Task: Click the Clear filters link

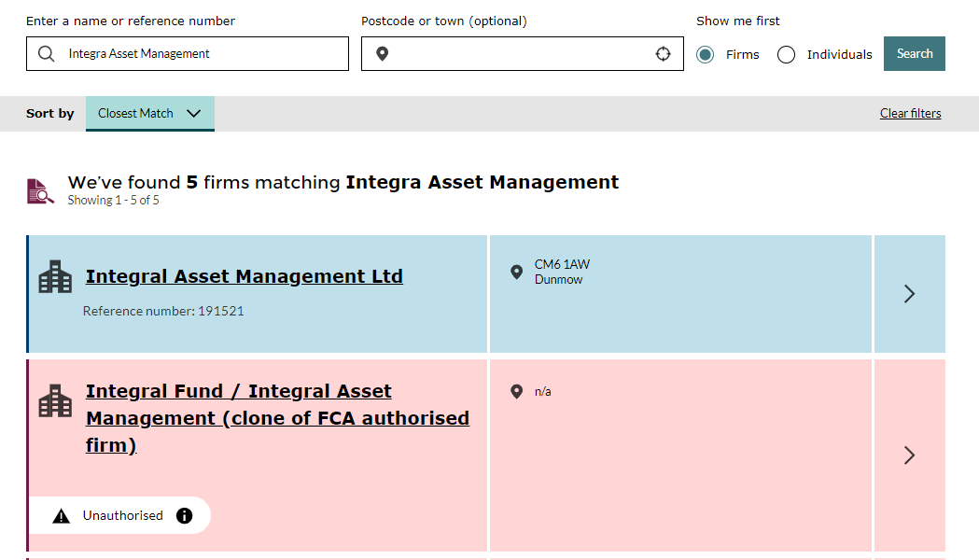Action: coord(910,114)
